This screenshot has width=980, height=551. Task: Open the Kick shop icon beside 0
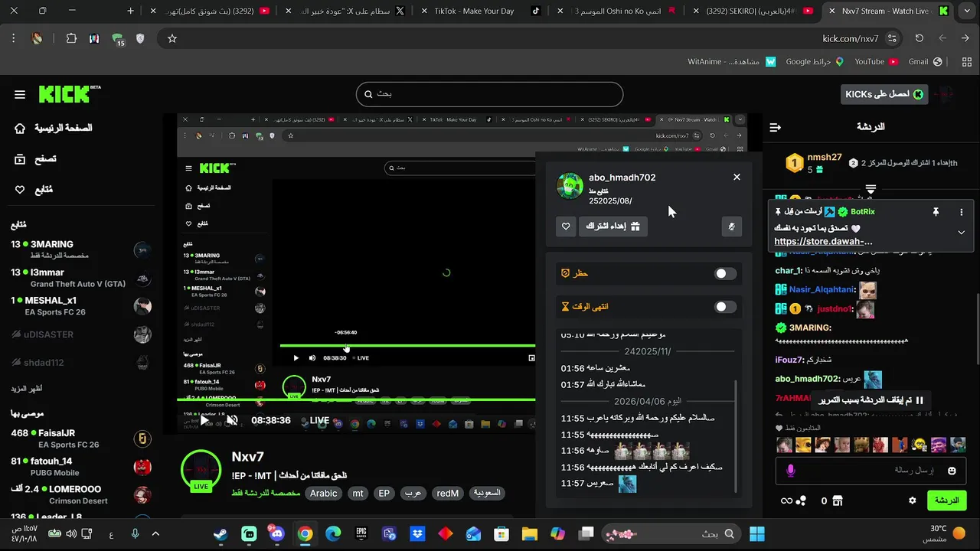(x=838, y=500)
